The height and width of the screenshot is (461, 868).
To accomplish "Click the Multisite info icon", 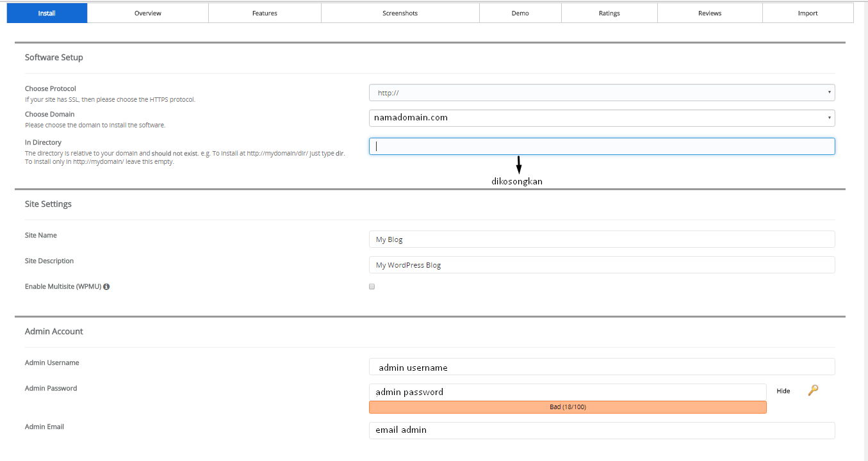I will pyautogui.click(x=106, y=287).
